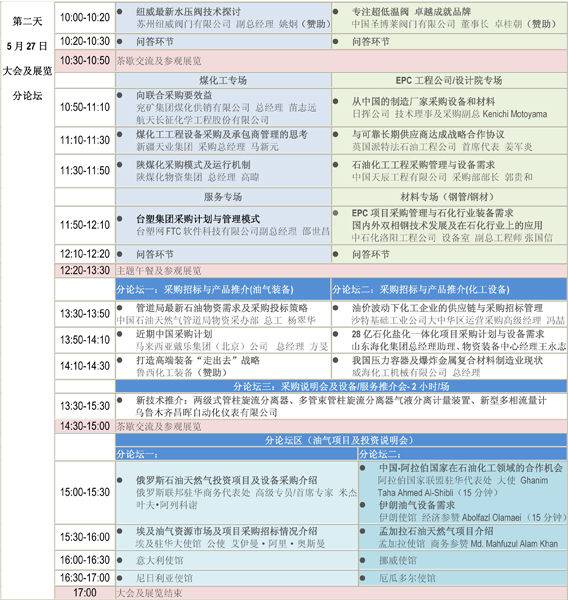Select the "11:10-11:30" time cell
This screenshot has height=600, width=568.
point(85,140)
